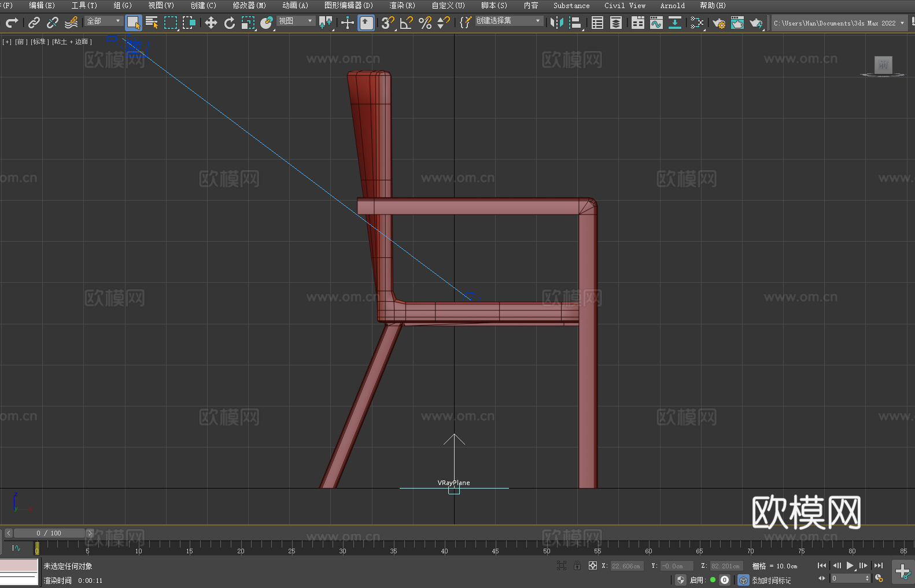Toggle Layer Explorer icon

click(616, 23)
